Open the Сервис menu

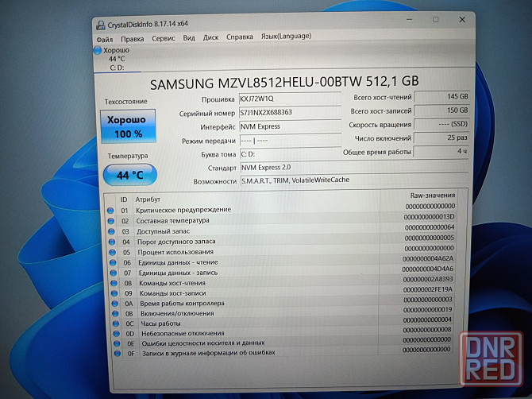point(164,38)
